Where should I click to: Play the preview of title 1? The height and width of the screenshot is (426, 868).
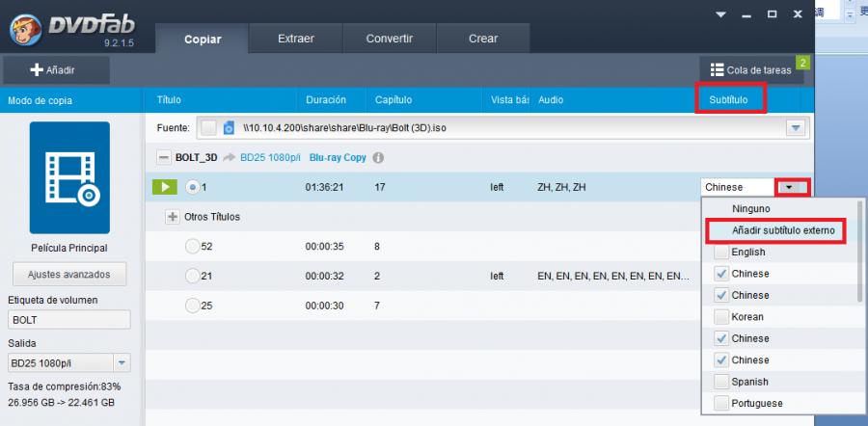coord(166,187)
